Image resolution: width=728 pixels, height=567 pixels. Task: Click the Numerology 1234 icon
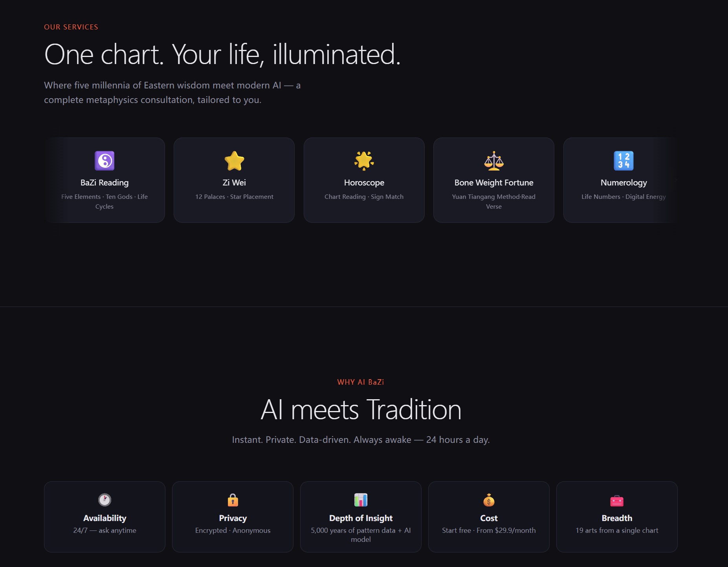624,161
